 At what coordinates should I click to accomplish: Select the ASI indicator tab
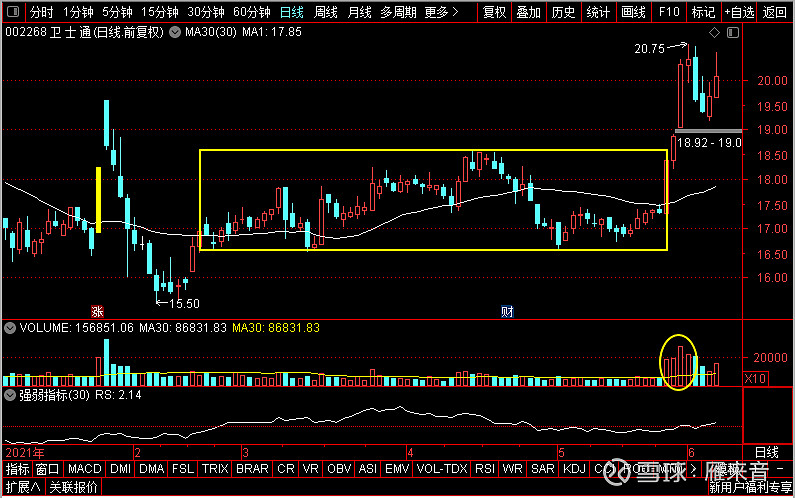point(368,469)
